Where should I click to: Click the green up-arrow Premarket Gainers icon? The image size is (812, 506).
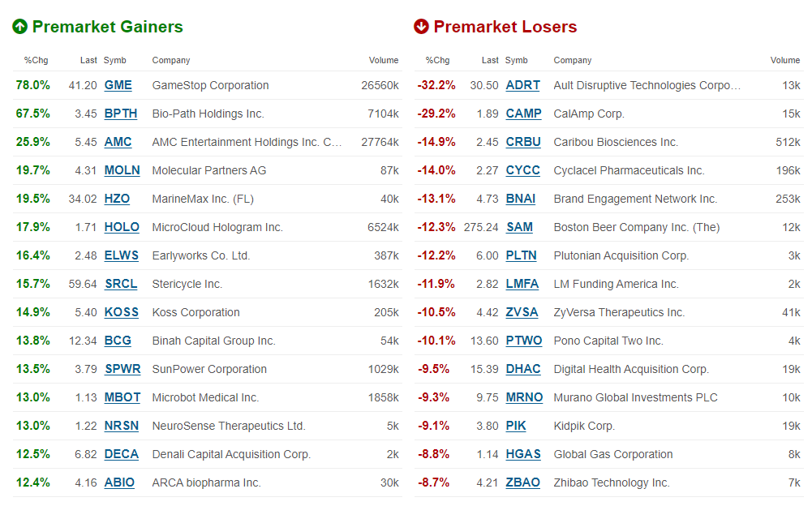point(20,27)
